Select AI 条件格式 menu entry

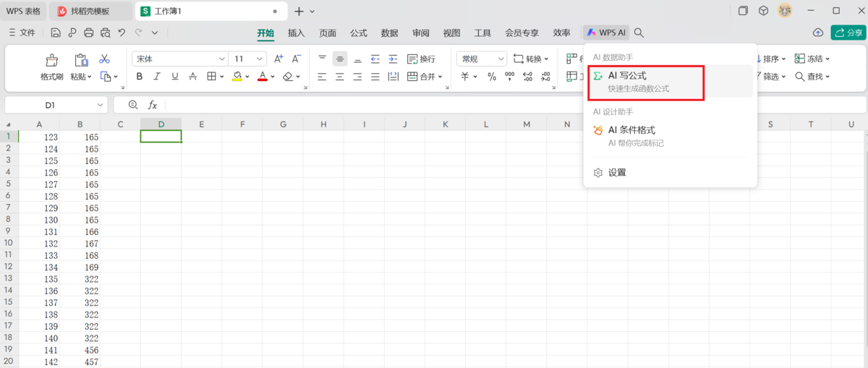pyautogui.click(x=670, y=136)
